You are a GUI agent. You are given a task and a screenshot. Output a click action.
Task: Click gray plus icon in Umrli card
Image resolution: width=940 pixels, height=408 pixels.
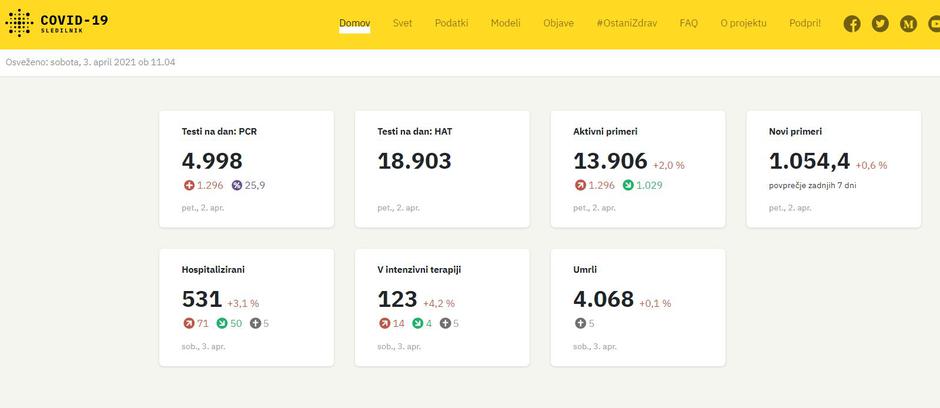(x=580, y=323)
